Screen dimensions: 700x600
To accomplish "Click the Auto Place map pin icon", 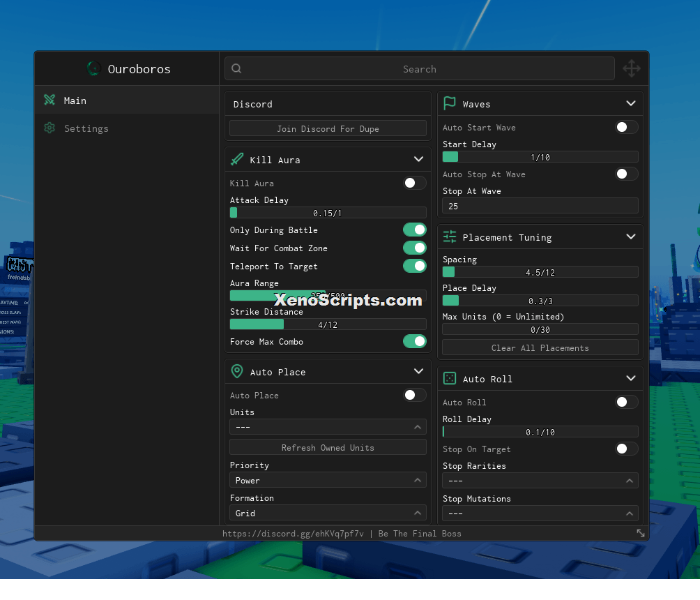I will (237, 371).
